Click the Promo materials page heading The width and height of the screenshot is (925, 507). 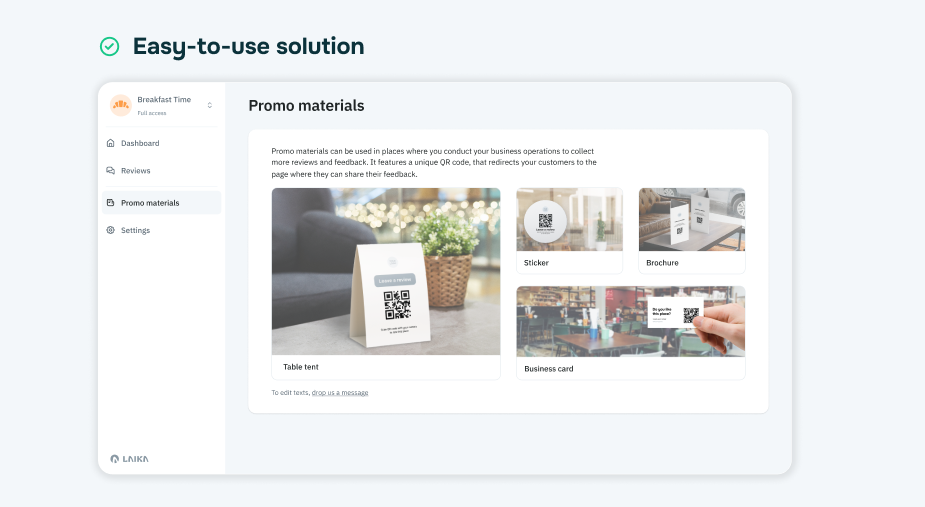[x=306, y=106]
